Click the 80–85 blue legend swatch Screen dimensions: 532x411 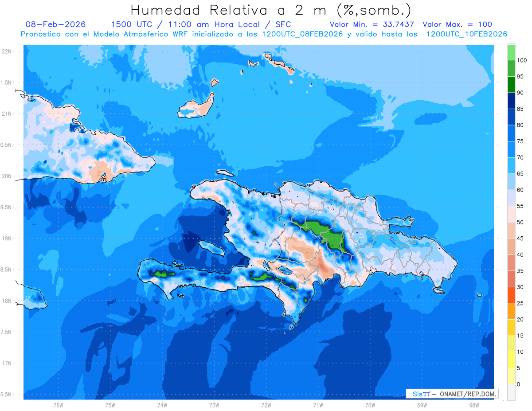click(511, 117)
